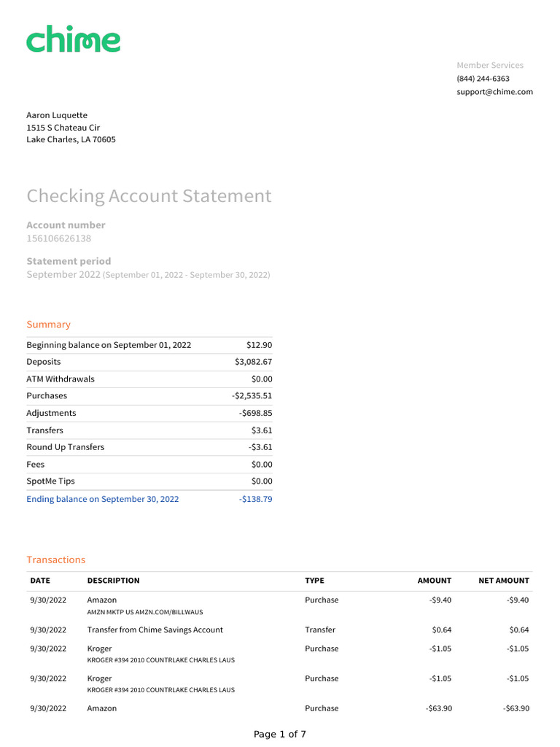Click Transfer from Chime Savings Account description
This screenshot has width=560, height=747.
pos(155,630)
